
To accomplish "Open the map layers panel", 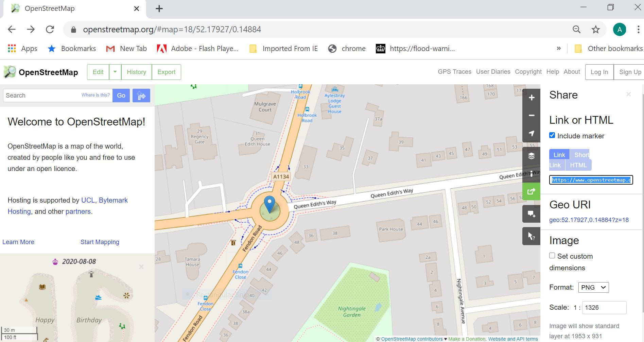I will [x=531, y=156].
